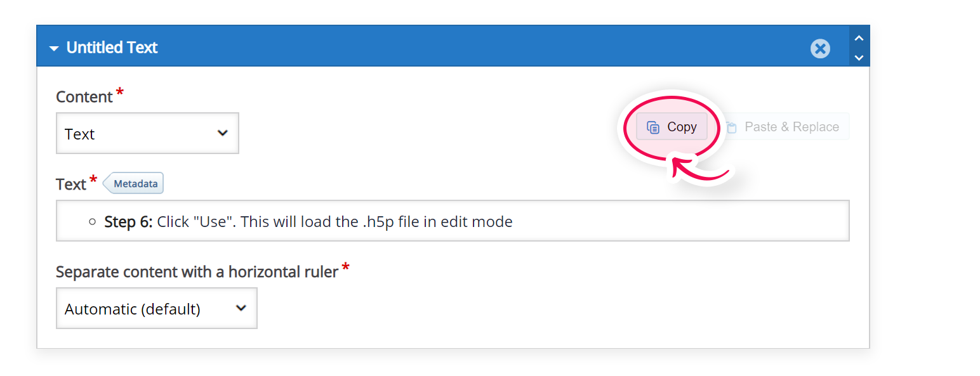Click the Paste & Replace button
The height and width of the screenshot is (376, 980).
click(785, 127)
